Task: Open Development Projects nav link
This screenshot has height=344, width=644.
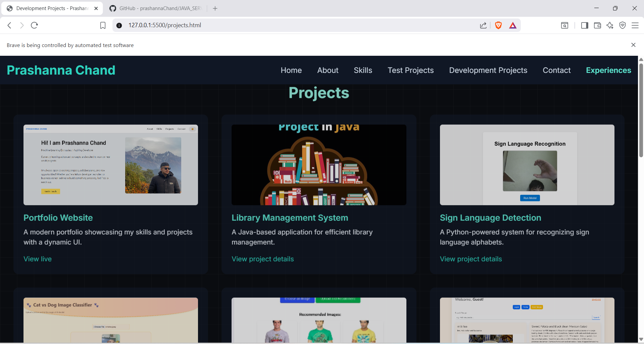Action: click(488, 70)
